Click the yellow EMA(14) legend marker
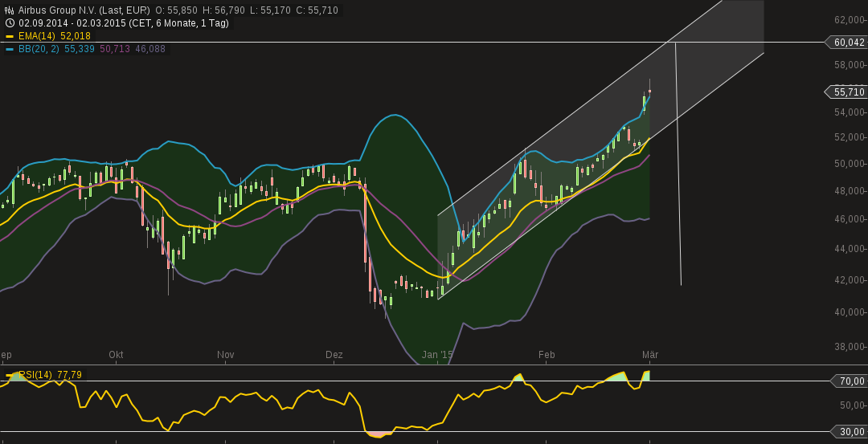The image size is (868, 444). tap(10, 36)
